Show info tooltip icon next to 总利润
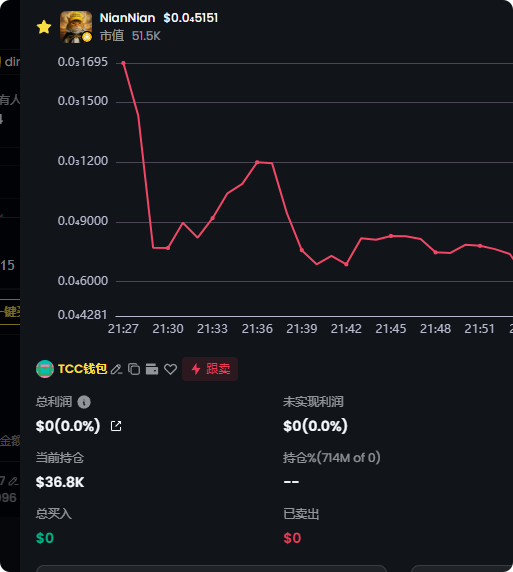Viewport: 513px width, 572px height. coord(84,402)
